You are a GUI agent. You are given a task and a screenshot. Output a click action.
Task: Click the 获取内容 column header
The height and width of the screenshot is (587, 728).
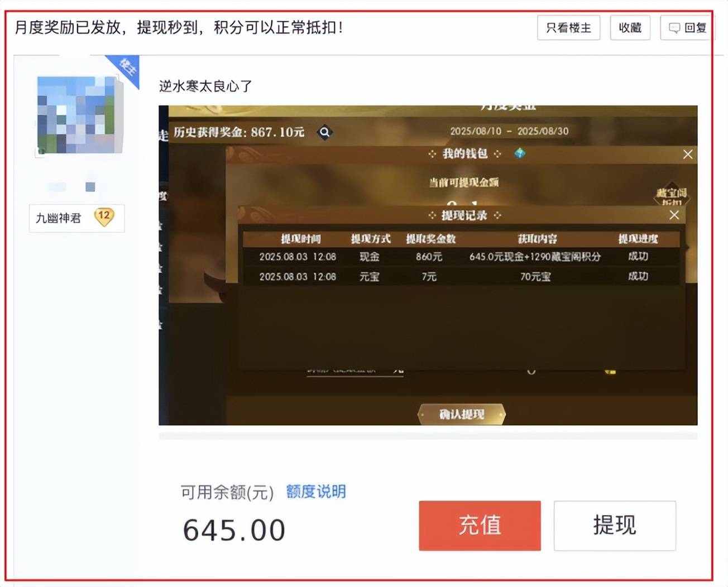coord(537,239)
